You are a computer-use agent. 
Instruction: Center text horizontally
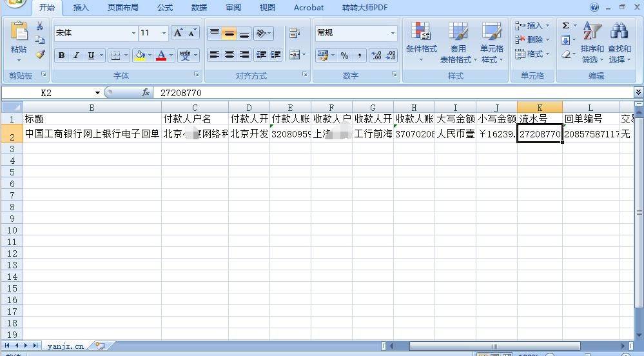[x=229, y=55]
